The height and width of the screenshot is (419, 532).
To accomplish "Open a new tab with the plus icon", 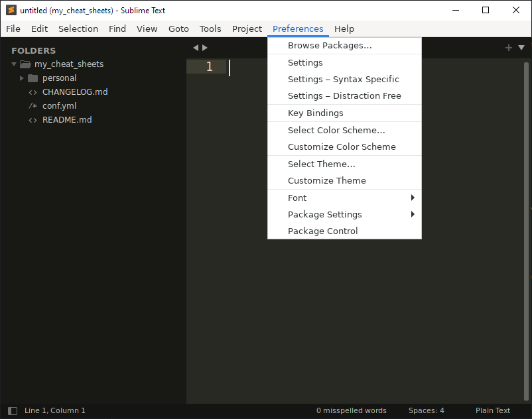I will [508, 47].
